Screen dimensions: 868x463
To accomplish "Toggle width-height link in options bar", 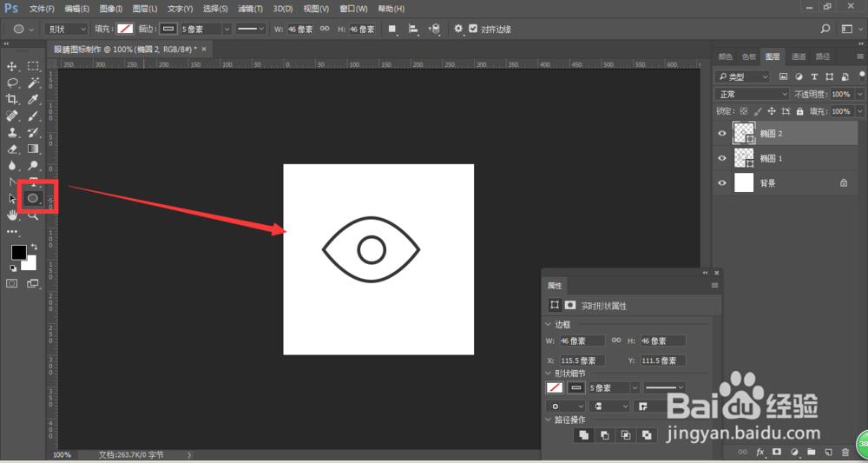I will click(x=325, y=29).
